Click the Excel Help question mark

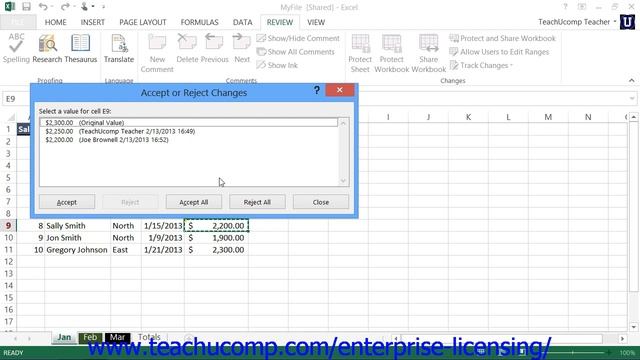pyautogui.click(x=565, y=7)
